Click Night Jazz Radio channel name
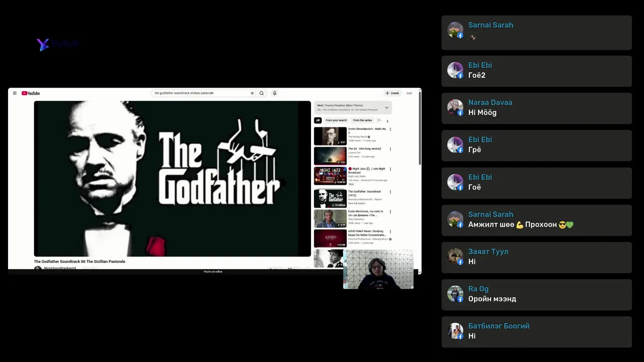Image resolution: width=644 pixels, height=362 pixels. (x=357, y=176)
